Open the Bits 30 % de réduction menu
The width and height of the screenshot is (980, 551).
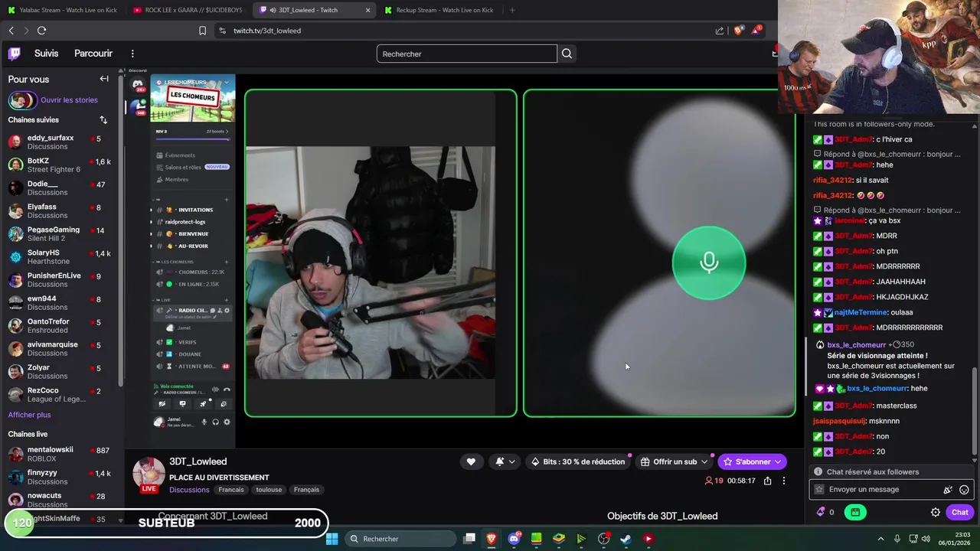click(578, 461)
